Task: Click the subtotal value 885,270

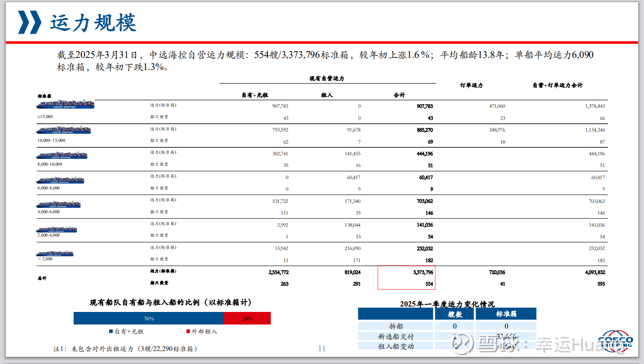Action: [424, 130]
